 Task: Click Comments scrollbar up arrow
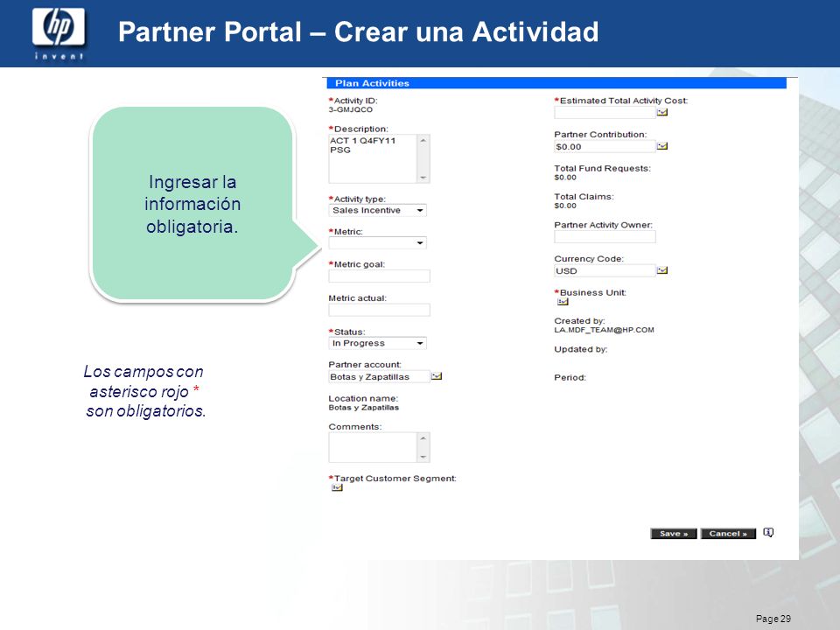point(423,438)
